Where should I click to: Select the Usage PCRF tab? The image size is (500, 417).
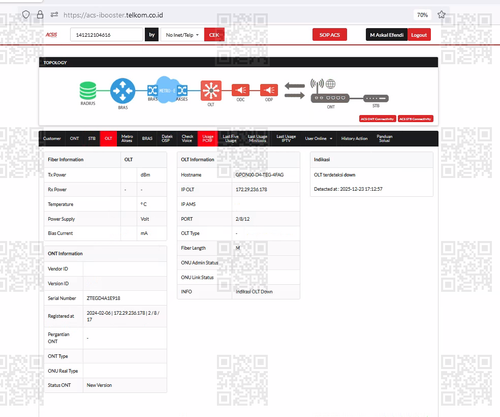(208, 138)
